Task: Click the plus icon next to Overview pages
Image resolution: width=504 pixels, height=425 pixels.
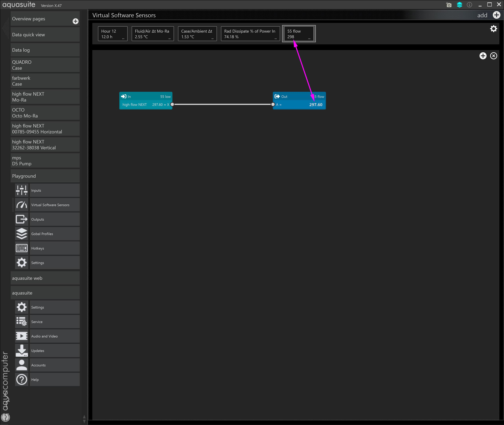Action: coord(75,21)
